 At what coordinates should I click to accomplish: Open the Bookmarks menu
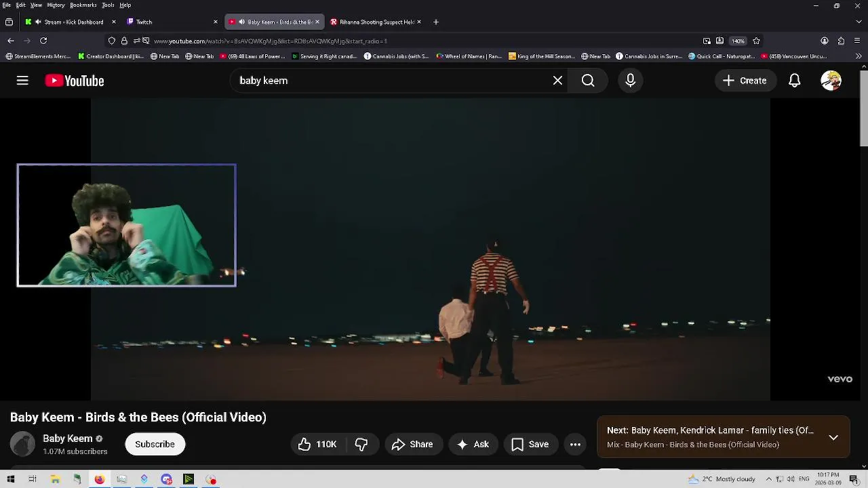[83, 5]
